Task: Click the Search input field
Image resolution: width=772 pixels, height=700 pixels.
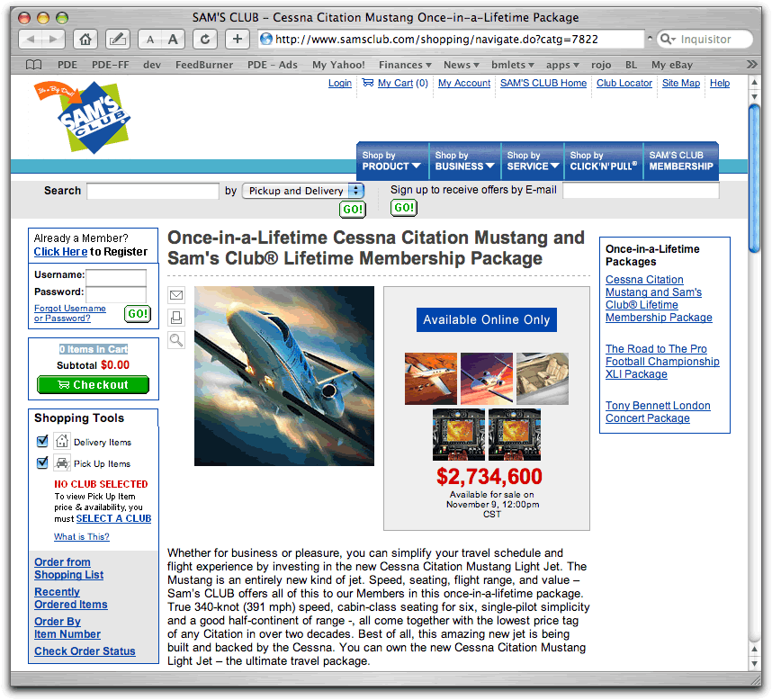Action: click(152, 191)
